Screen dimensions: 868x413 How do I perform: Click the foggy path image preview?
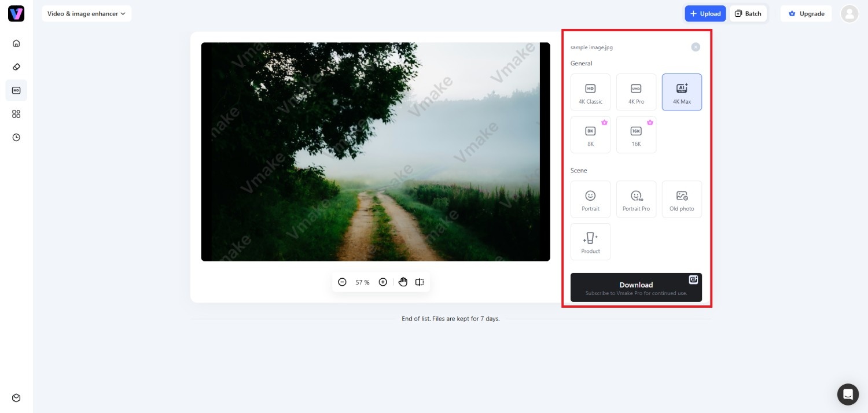click(376, 152)
